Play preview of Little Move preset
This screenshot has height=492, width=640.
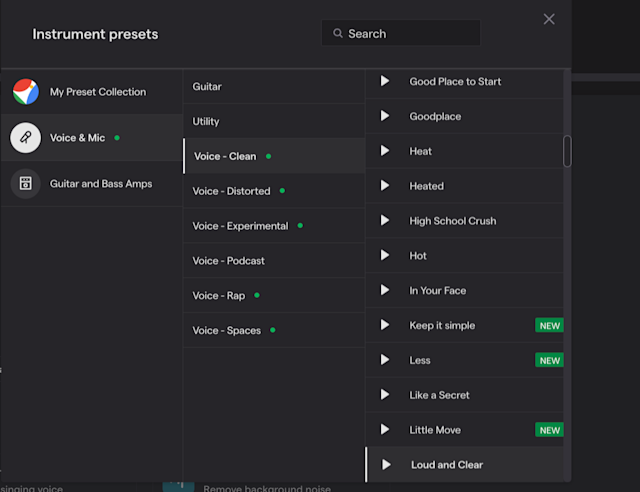tap(384, 430)
